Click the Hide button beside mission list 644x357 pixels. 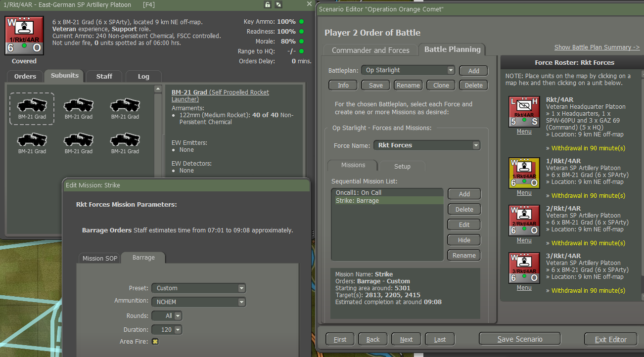(x=464, y=240)
